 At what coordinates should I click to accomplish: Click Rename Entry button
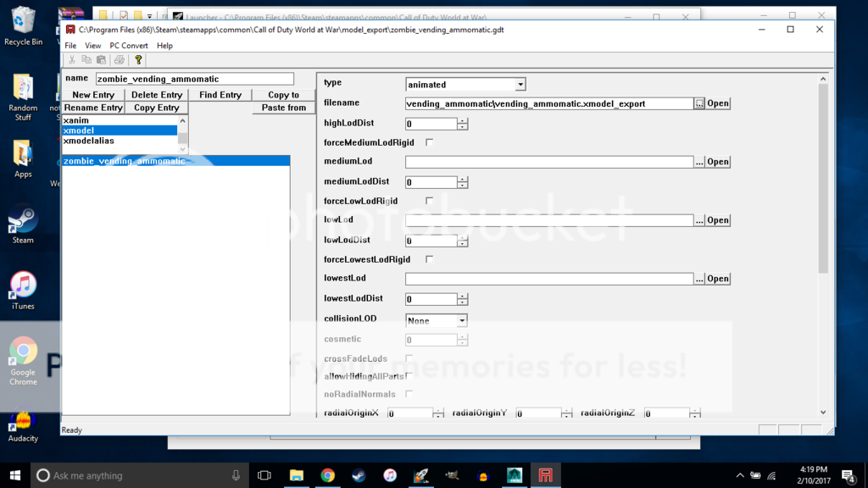tap(93, 108)
